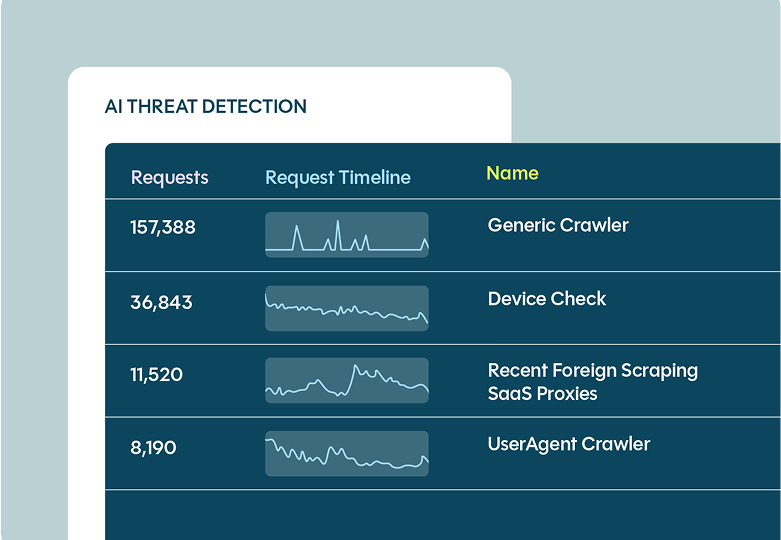Click the 157,388 requests count
Image resolution: width=781 pixels, height=540 pixels.
163,228
